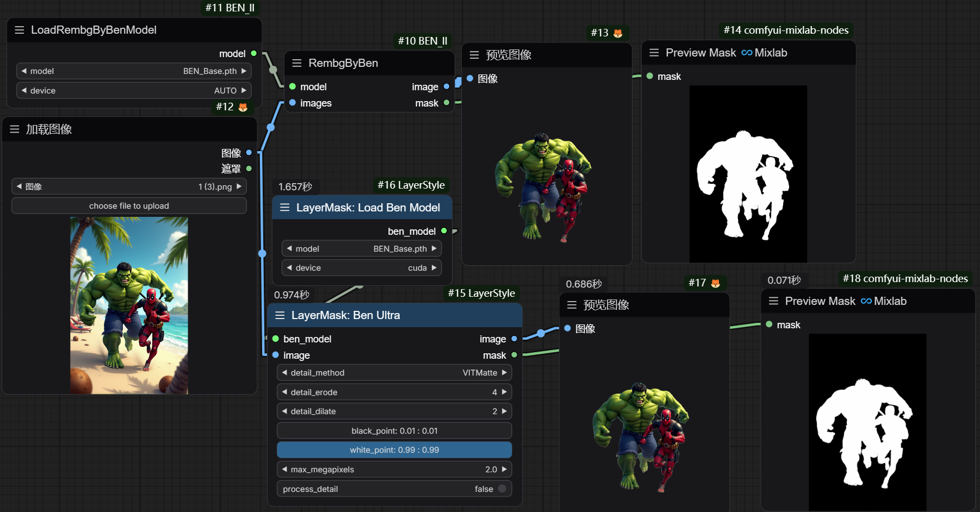Open menu icon of upper Preview Mask node

(654, 53)
